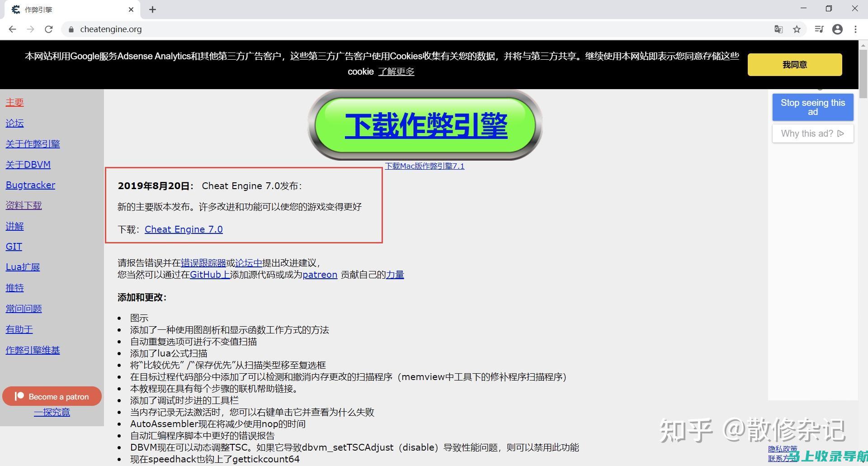Viewport: 868px width, 466px height.
Task: Open the 论坛 sidebar link
Action: tap(14, 123)
